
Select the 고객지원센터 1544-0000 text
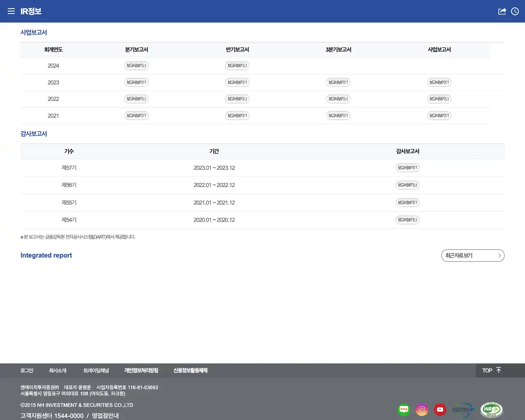click(x=52, y=415)
